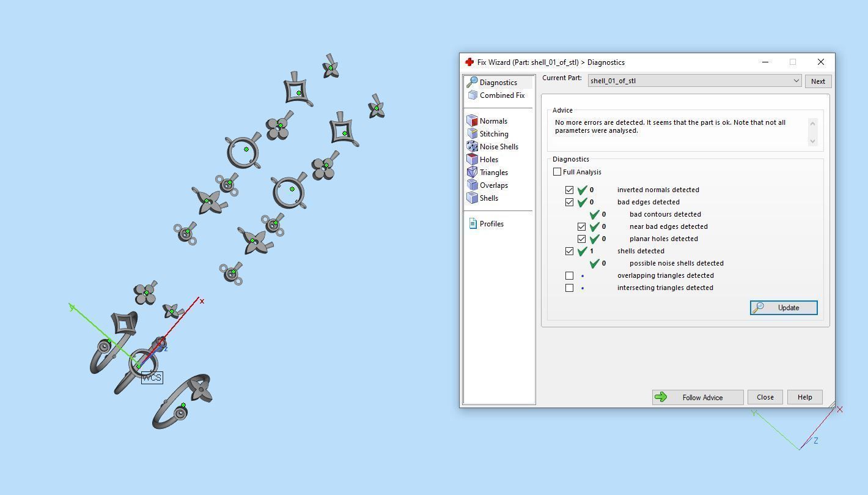Uncheck inverted normals detected checkbox
The width and height of the screenshot is (868, 495).
pyautogui.click(x=569, y=190)
